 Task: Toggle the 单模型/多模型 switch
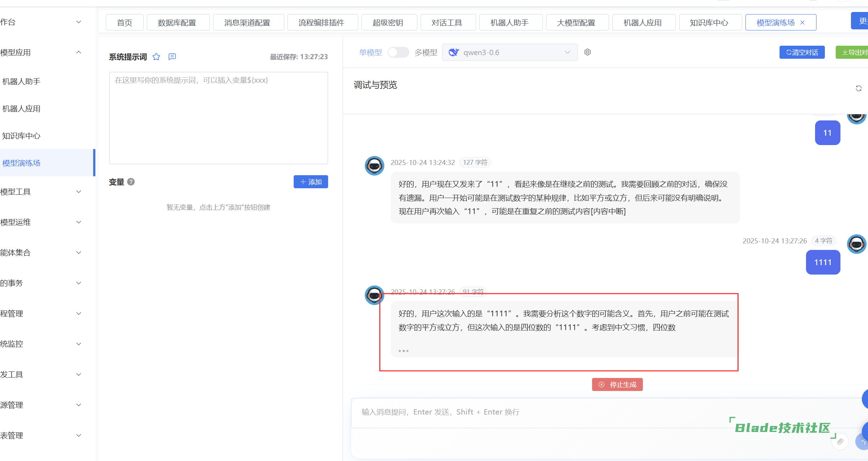point(398,52)
